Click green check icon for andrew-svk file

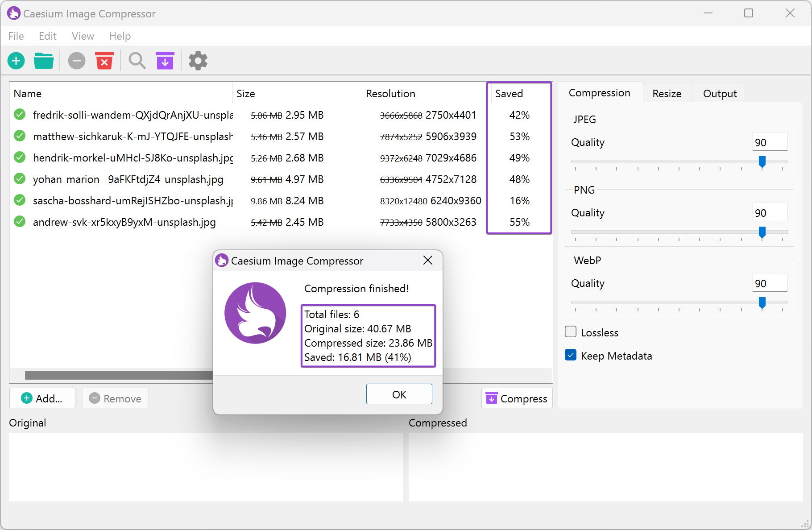tap(20, 222)
